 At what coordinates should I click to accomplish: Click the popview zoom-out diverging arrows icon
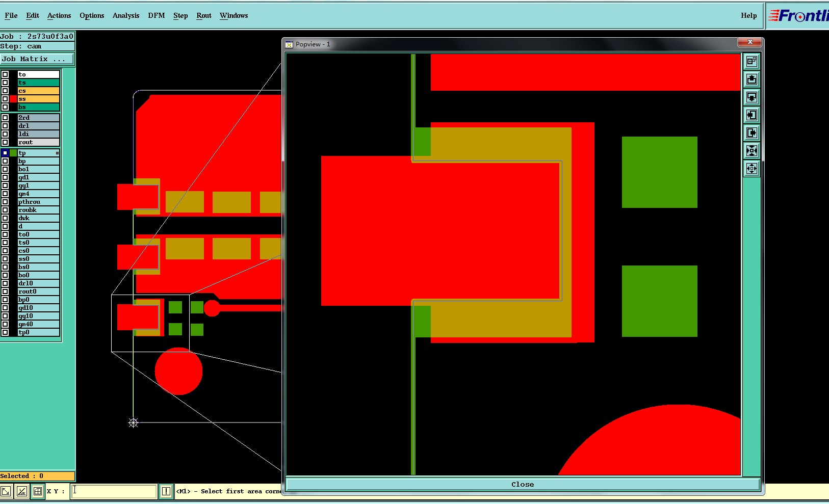752,169
